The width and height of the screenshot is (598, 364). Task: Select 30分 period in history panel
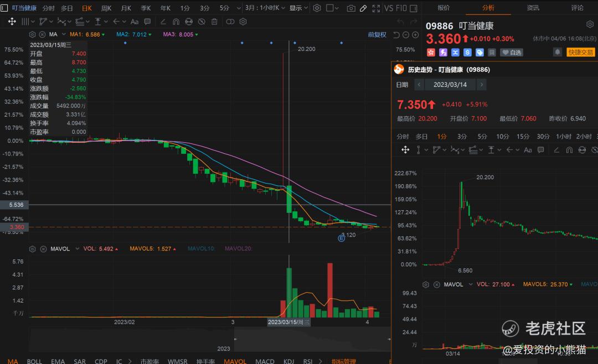[543, 137]
